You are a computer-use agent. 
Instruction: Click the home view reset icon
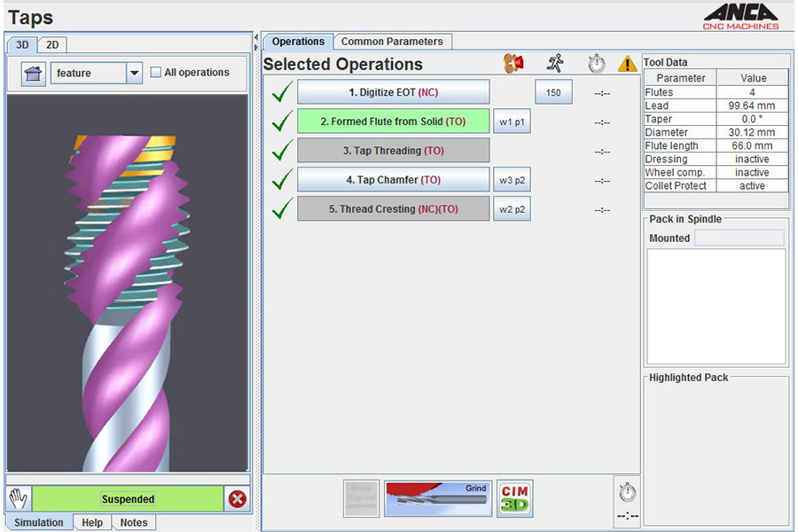coord(33,74)
